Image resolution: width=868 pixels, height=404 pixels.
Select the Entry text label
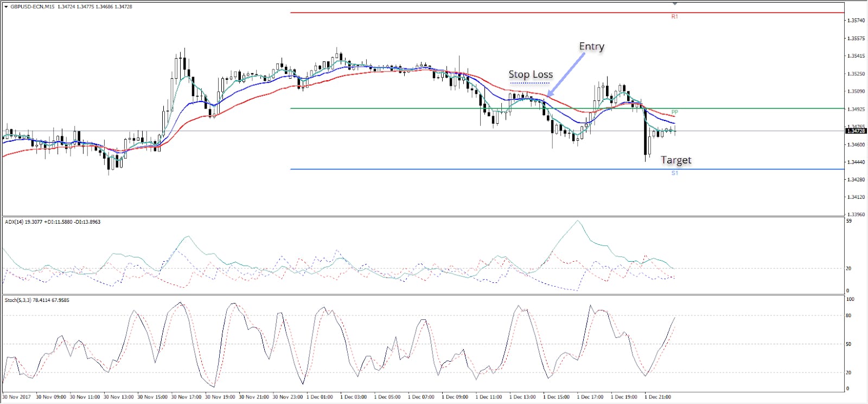(591, 47)
